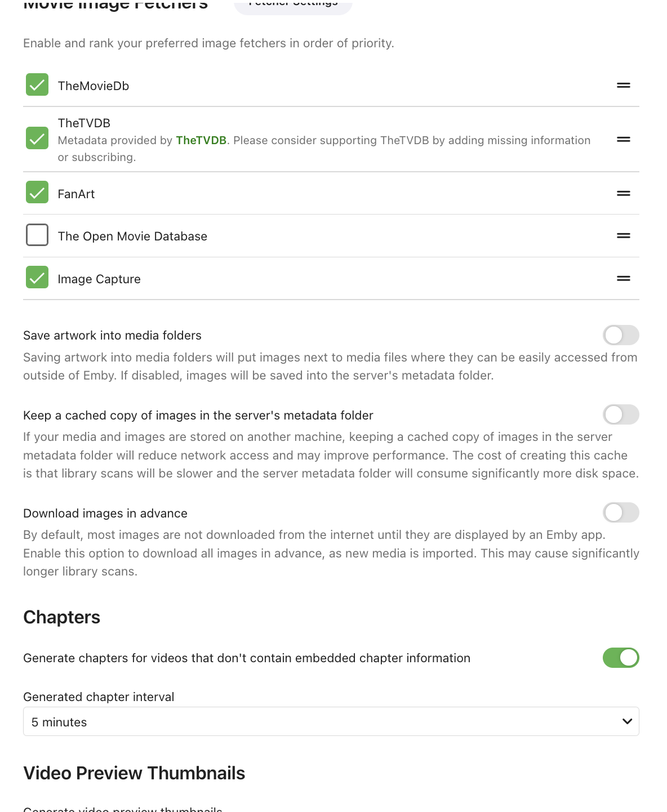Screen dimensions: 667x812
Task: Uncheck the FanArt image fetcher
Action: point(37,193)
